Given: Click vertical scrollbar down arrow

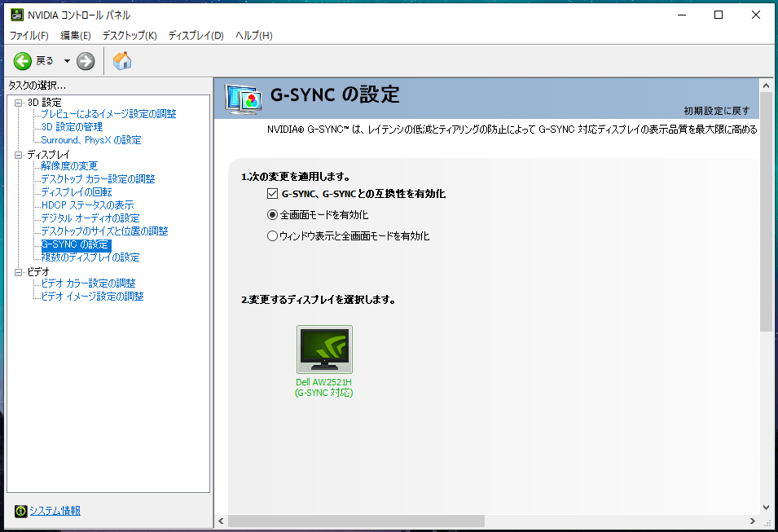Looking at the screenshot, I should (766, 508).
